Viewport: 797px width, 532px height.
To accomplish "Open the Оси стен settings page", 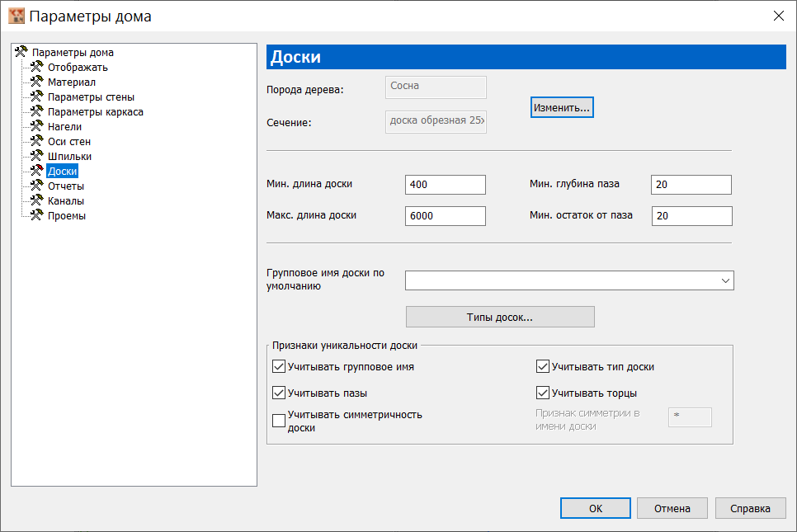I will [69, 141].
